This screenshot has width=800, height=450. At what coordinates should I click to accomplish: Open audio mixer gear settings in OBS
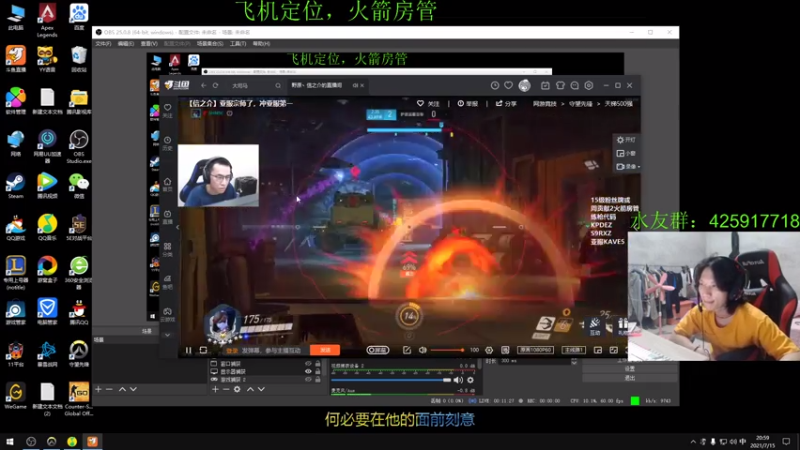(470, 380)
